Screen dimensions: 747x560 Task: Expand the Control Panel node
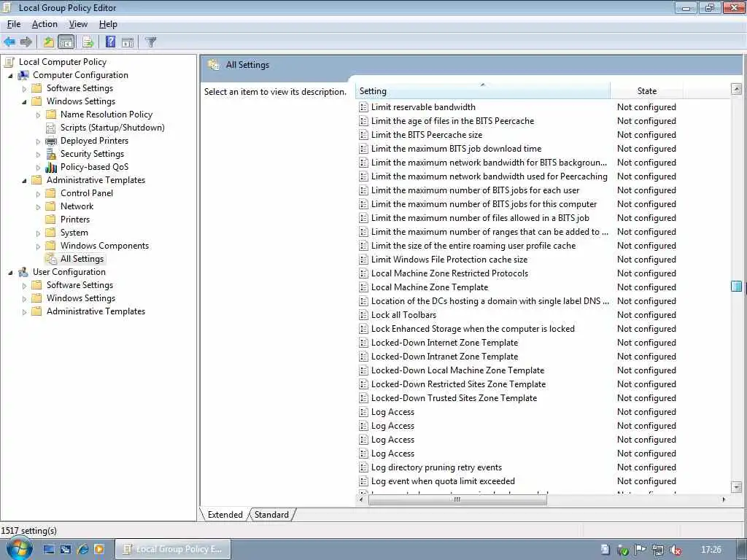point(38,194)
